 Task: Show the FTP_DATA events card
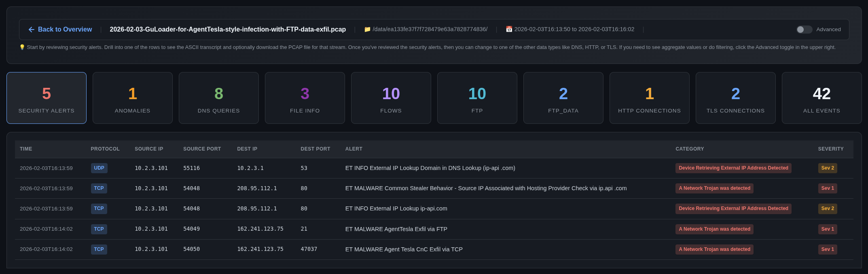coord(563,98)
